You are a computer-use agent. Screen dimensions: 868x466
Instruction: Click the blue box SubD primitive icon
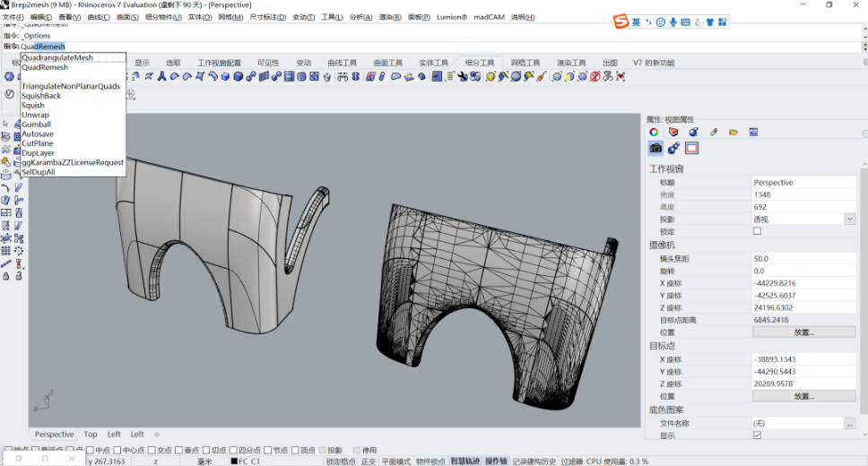[x=238, y=76]
